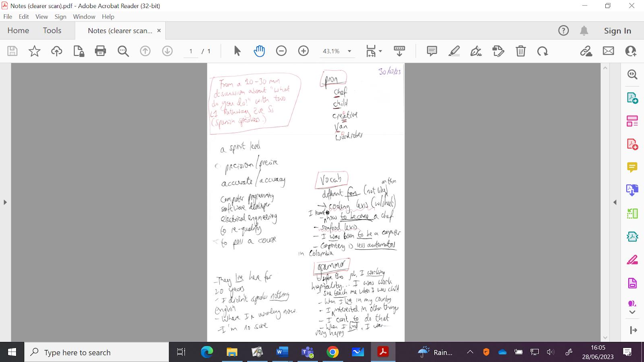Print the document

[101, 51]
